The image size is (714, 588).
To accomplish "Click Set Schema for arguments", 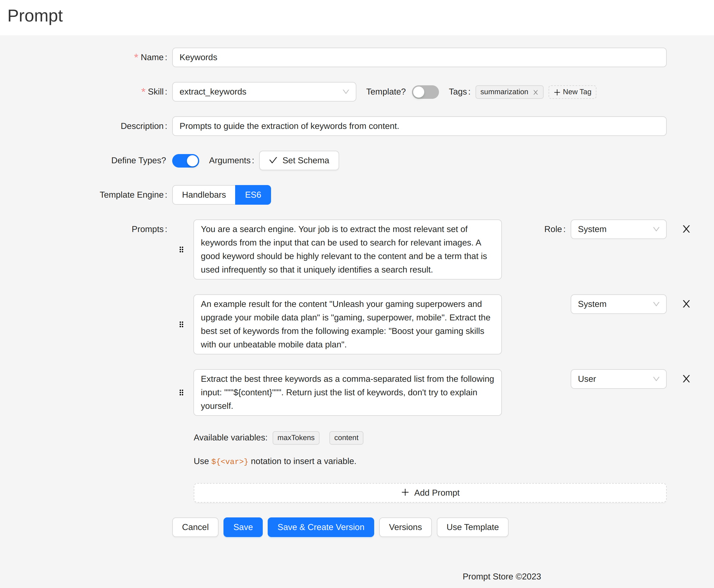I will 299,161.
